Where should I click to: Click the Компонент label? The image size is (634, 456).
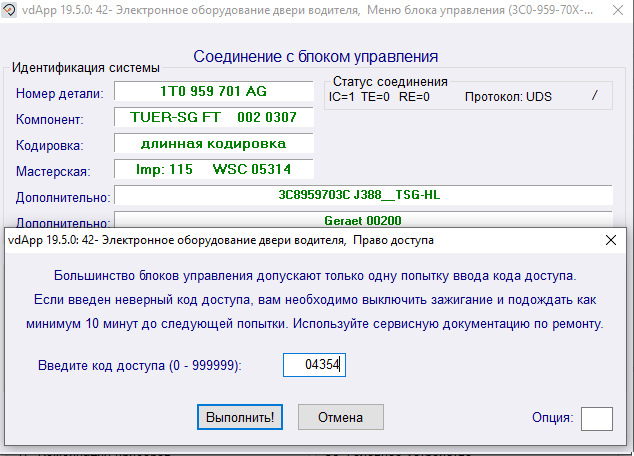tap(50, 119)
